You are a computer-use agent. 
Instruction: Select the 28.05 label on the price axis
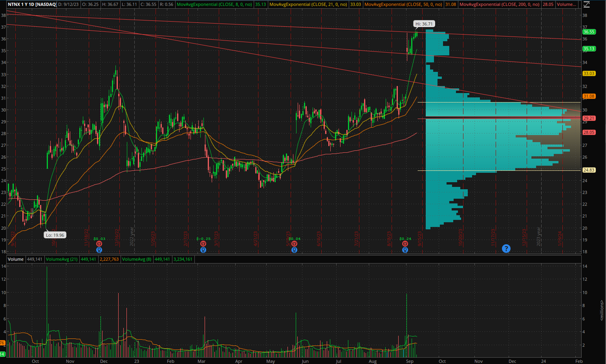589,132
